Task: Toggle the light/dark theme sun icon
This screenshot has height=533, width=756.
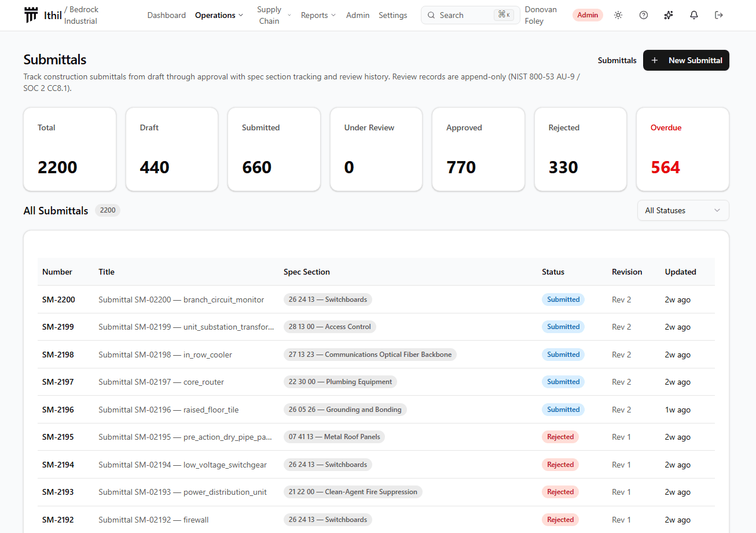Action: click(618, 15)
